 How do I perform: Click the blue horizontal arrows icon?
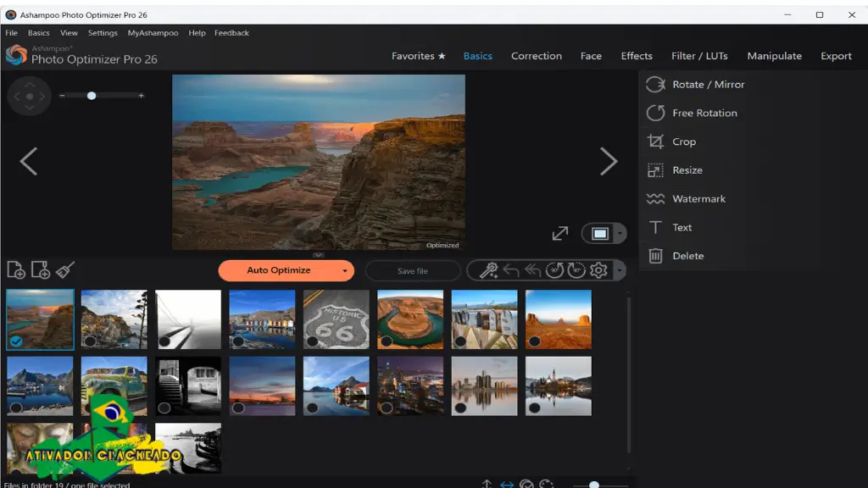(x=507, y=484)
